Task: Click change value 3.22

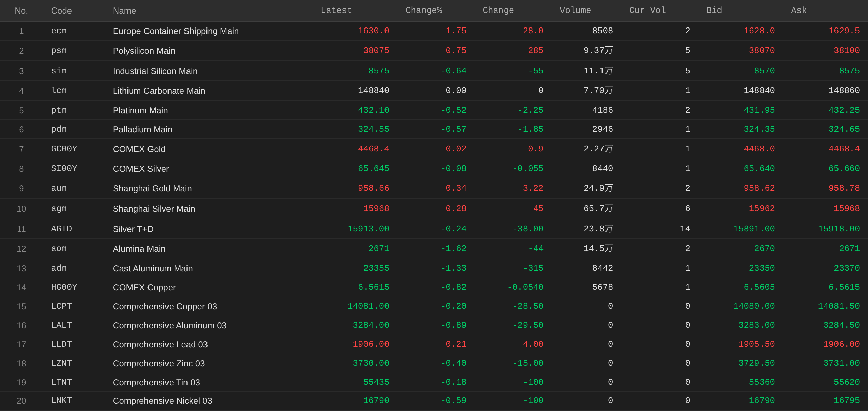Action: tap(533, 188)
